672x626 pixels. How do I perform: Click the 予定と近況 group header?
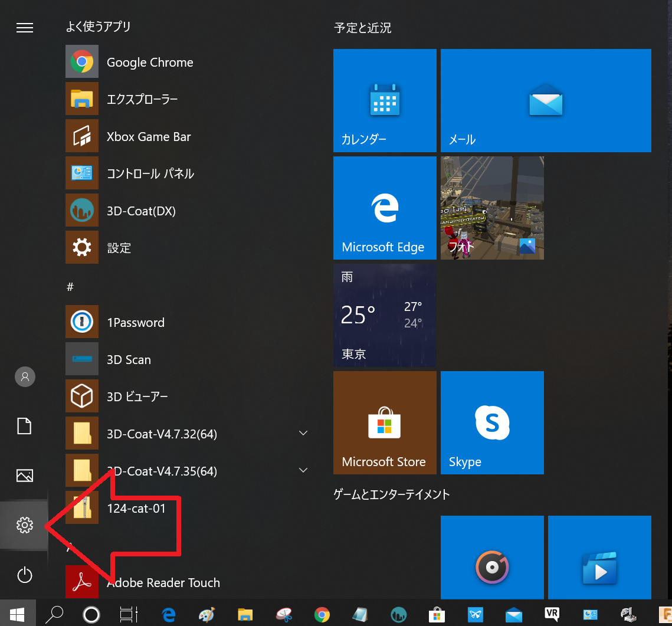coord(363,28)
